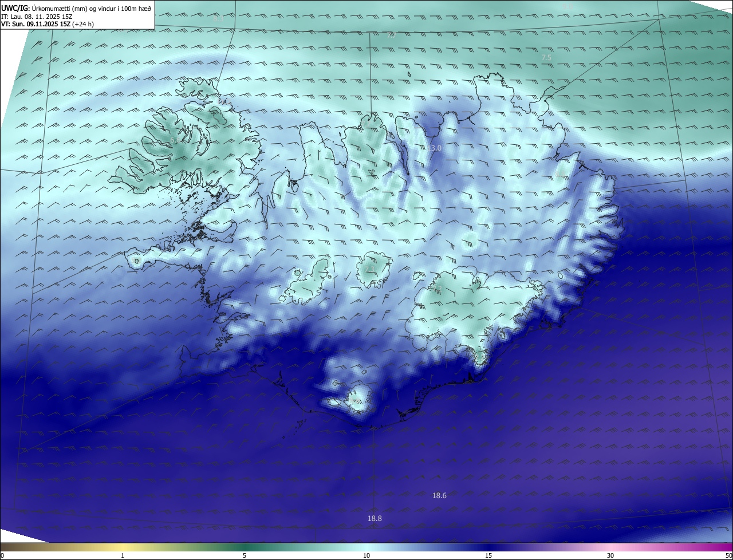The height and width of the screenshot is (560, 733).
Task: Click the 'VT: Sun. 09.11.2025 15Z (+24 h)' line
Action: click(x=48, y=24)
